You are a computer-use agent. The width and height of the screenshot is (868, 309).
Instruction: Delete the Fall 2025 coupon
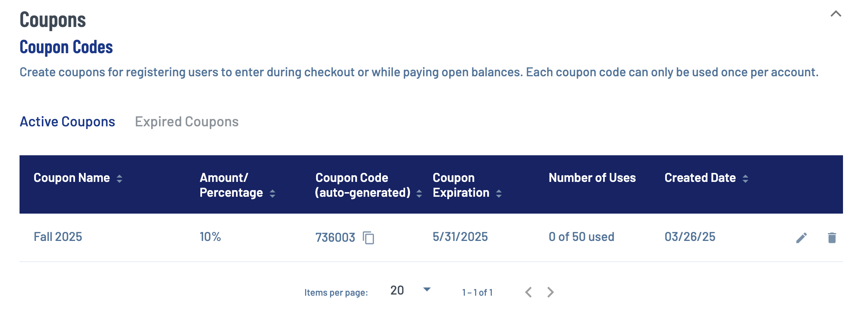pos(832,237)
